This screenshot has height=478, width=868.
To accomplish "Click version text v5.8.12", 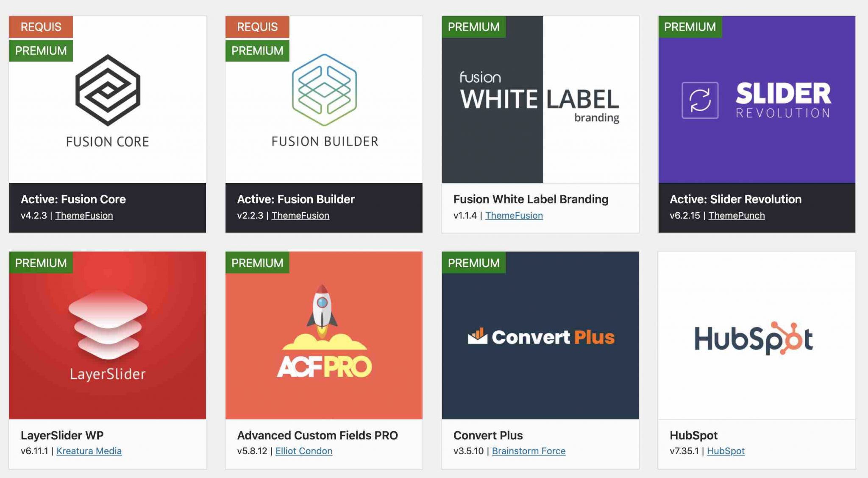I will [x=252, y=451].
